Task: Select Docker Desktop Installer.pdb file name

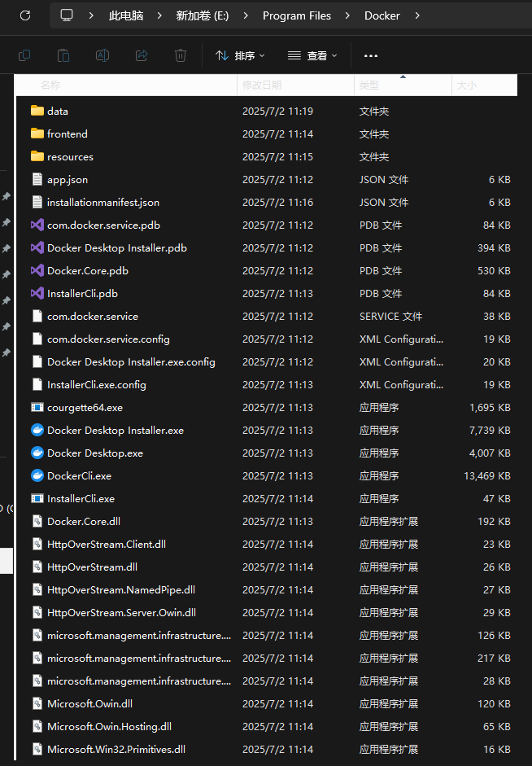Action: coord(116,247)
